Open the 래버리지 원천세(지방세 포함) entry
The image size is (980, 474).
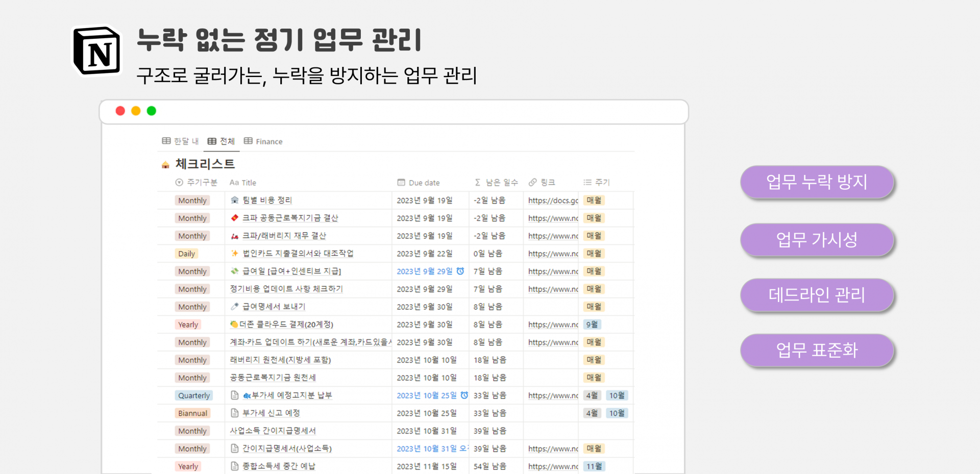pyautogui.click(x=280, y=360)
